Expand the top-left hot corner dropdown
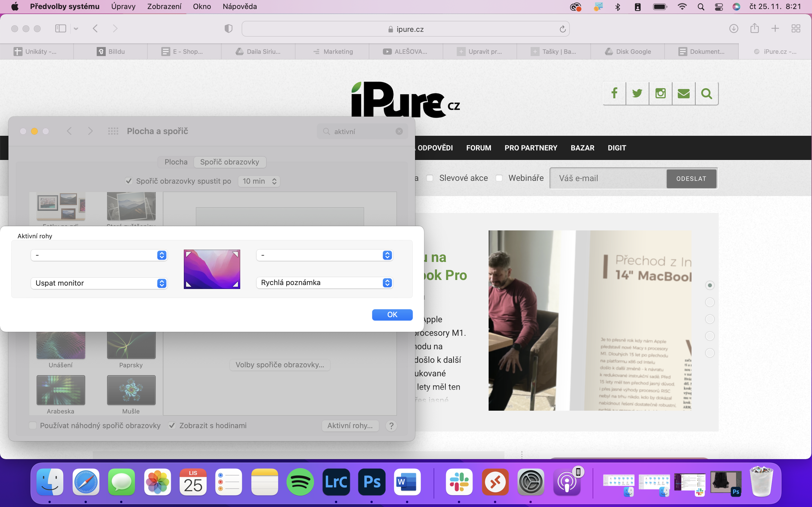Screen dimensions: 812x507 [x=99, y=255]
